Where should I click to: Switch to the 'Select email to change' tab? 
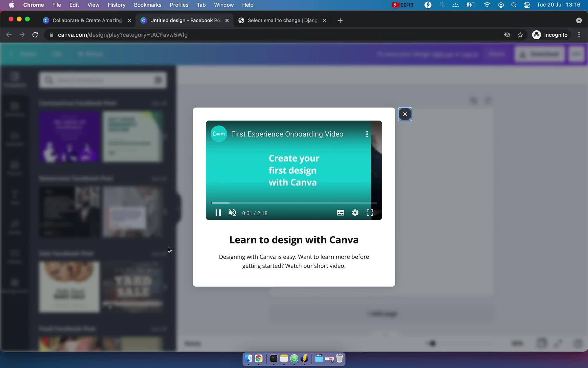tap(280, 20)
